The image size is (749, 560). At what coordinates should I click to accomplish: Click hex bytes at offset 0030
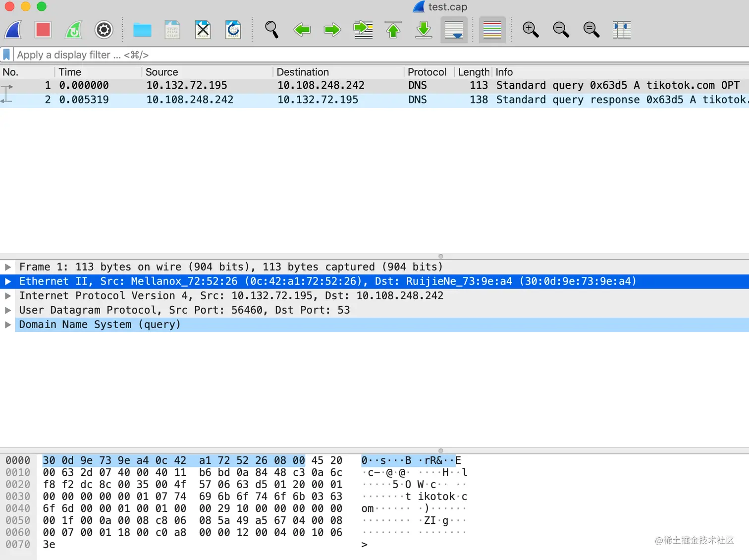[192, 496]
